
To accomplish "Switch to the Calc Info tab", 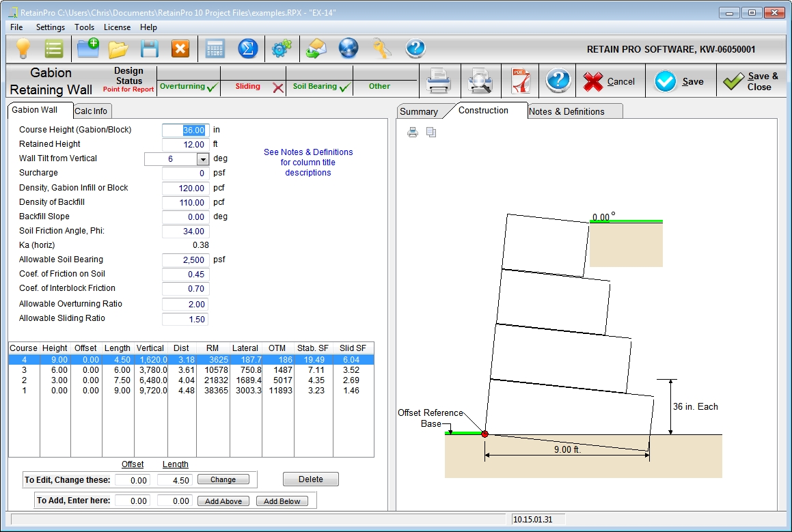I will (91, 111).
